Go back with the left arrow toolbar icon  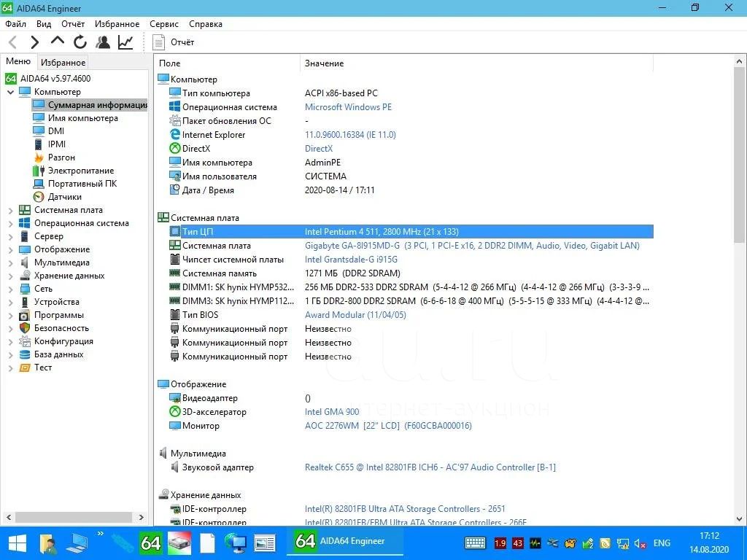[x=13, y=42]
